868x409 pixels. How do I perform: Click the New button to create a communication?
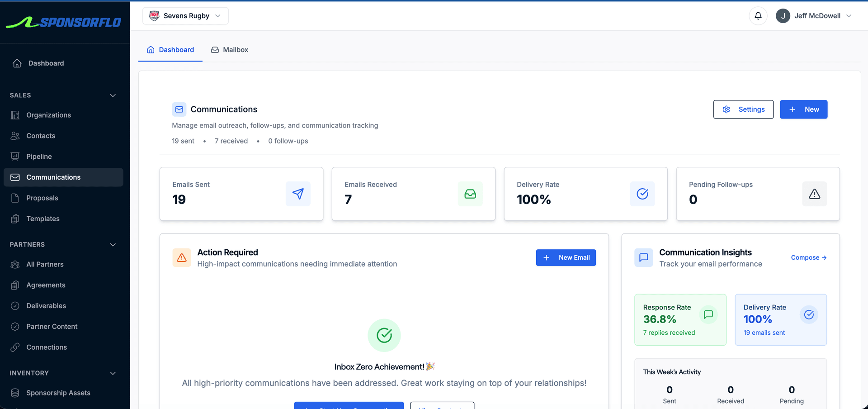(x=803, y=109)
